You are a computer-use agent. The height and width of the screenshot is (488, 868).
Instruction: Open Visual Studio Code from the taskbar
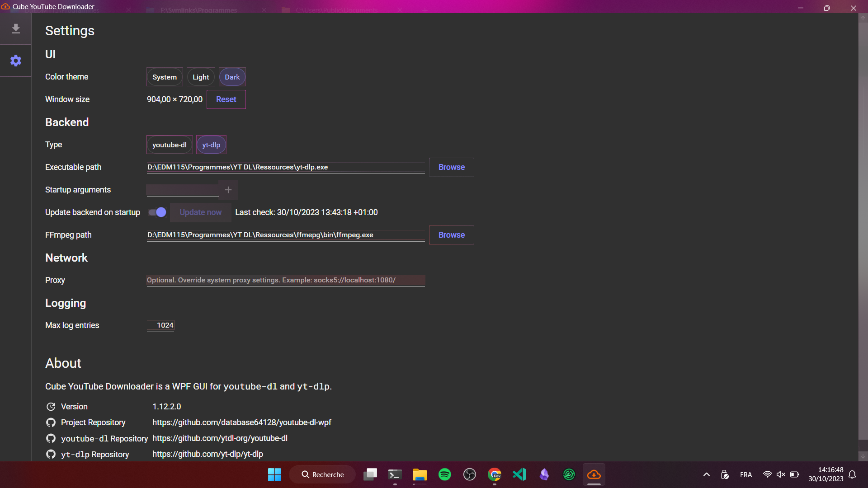coord(519,474)
